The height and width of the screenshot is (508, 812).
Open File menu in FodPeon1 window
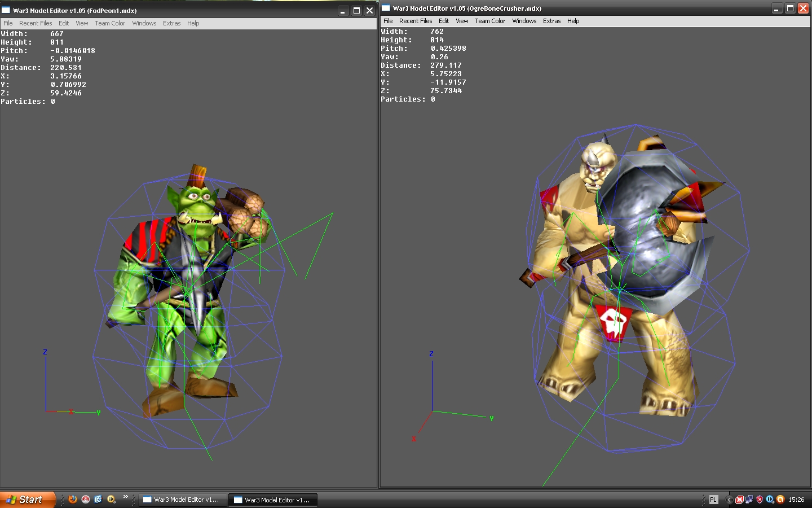(x=8, y=23)
